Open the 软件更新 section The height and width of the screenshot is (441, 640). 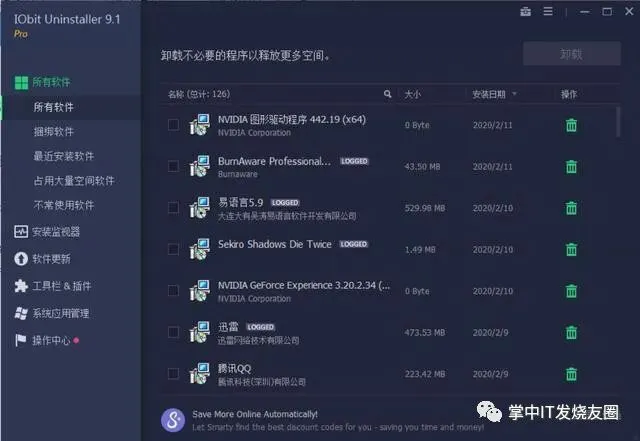(51, 259)
